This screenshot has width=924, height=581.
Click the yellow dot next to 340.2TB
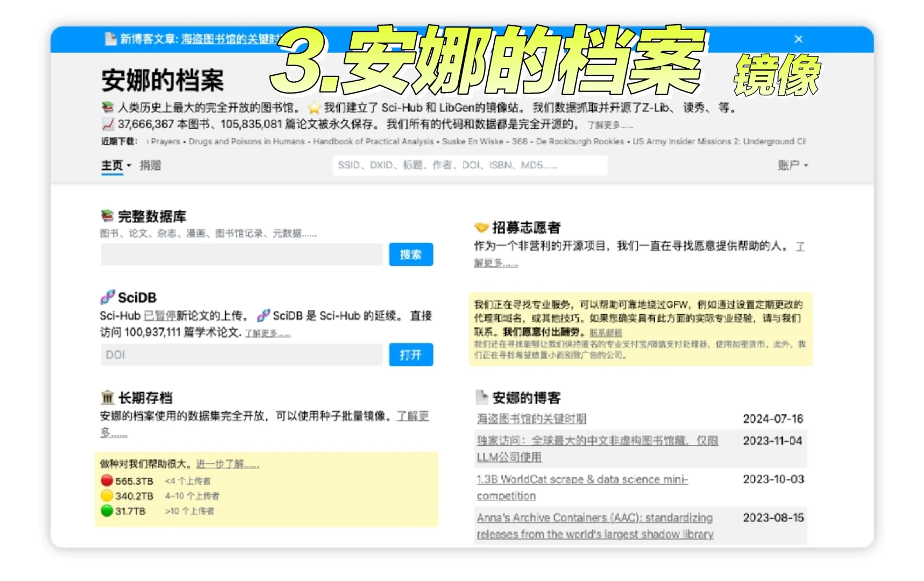[x=106, y=495]
